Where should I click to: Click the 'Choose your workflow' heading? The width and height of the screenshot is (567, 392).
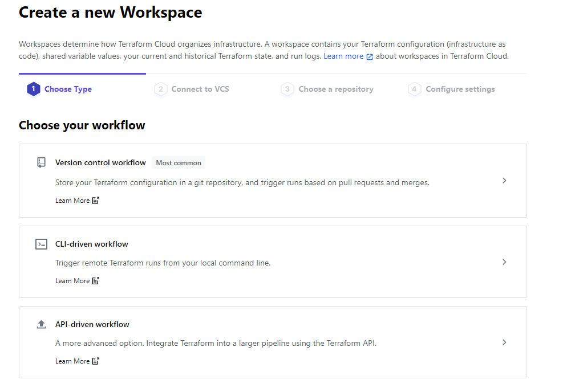82,125
